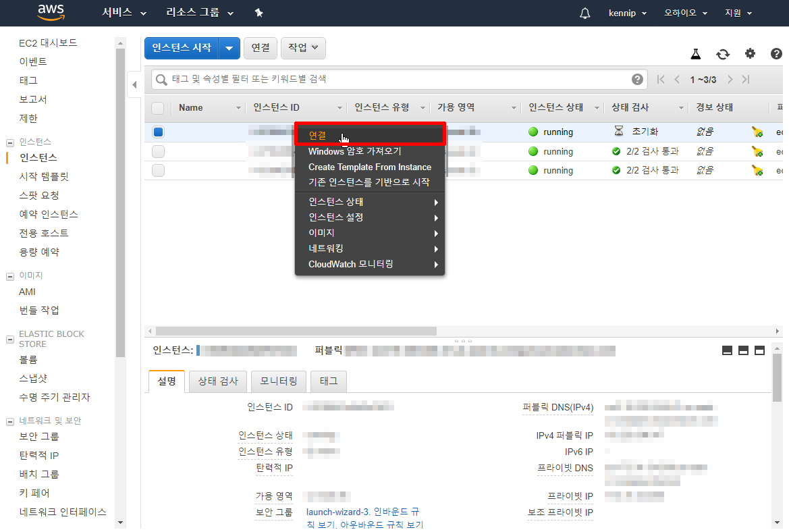Click the AWS logo
Screen dimensions: 789x532
point(51,13)
